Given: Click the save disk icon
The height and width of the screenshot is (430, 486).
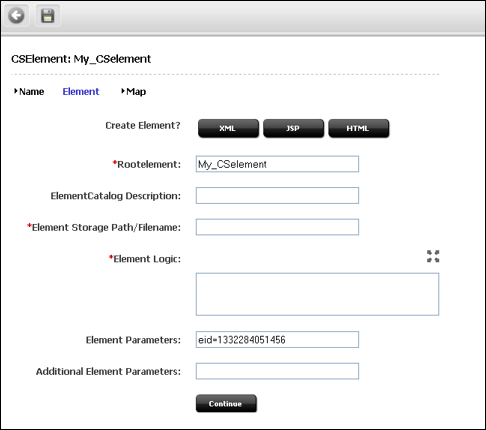Looking at the screenshot, I should (x=47, y=15).
